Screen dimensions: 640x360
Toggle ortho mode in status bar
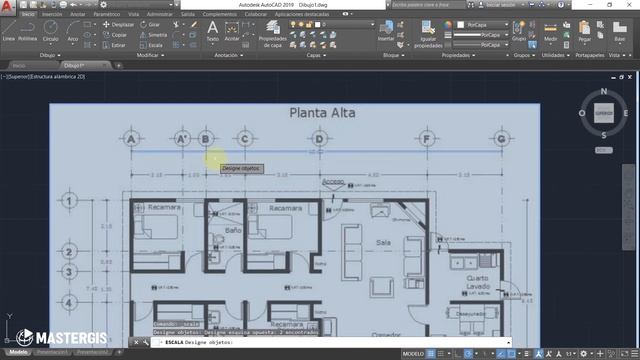click(458, 354)
